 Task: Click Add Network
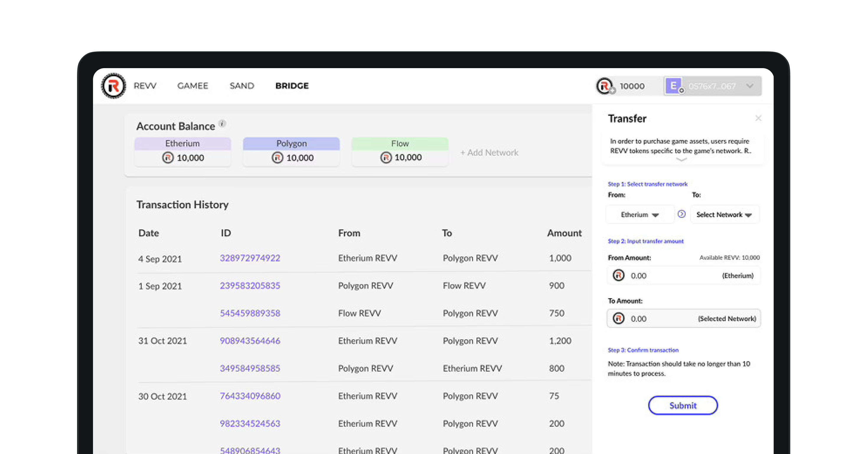coord(489,153)
